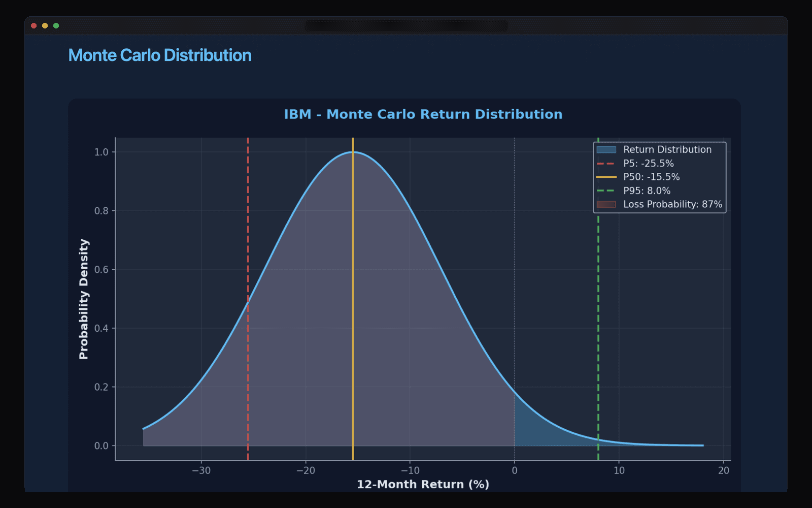
Task: Click the Loss Probability legend swatch
Action: coord(606,205)
